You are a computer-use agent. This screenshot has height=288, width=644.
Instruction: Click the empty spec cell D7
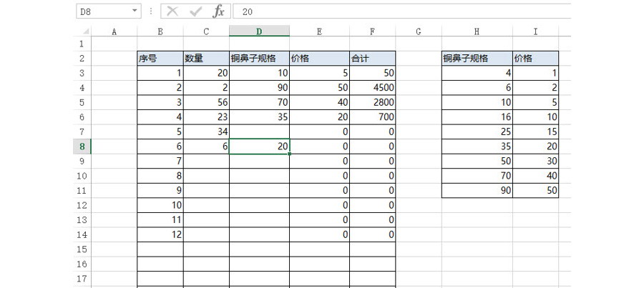(x=259, y=131)
